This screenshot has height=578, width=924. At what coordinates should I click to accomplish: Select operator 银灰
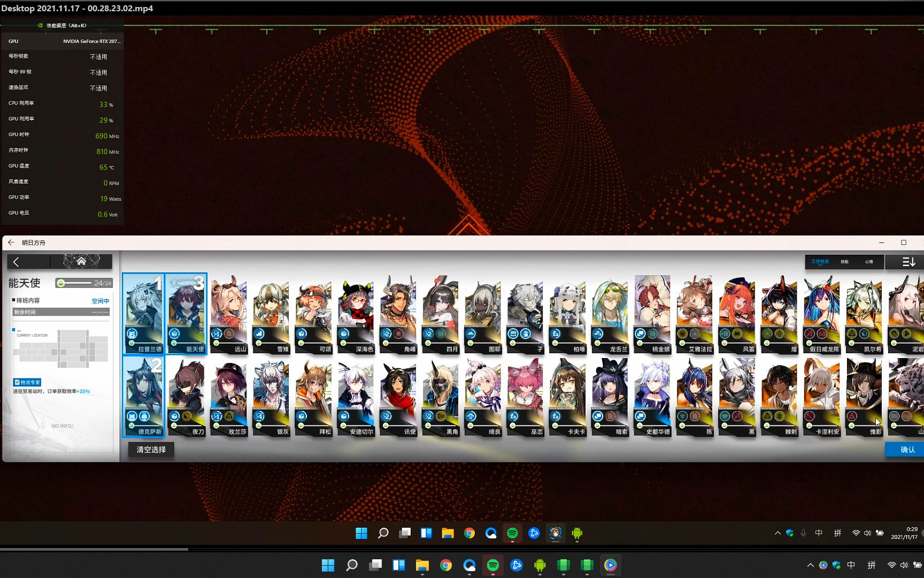click(271, 397)
